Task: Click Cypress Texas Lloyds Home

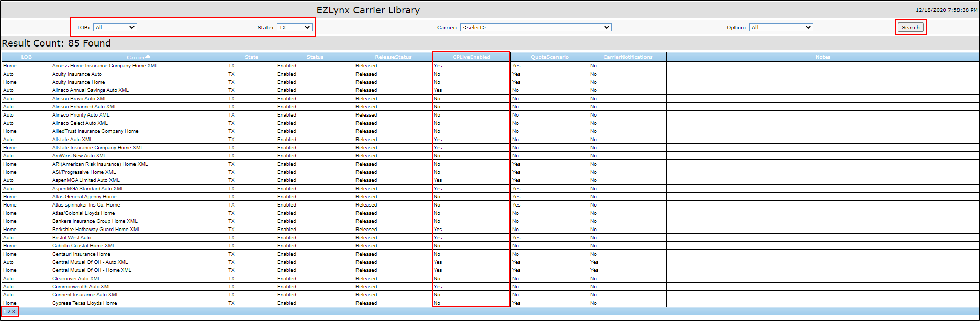Action: (84, 303)
